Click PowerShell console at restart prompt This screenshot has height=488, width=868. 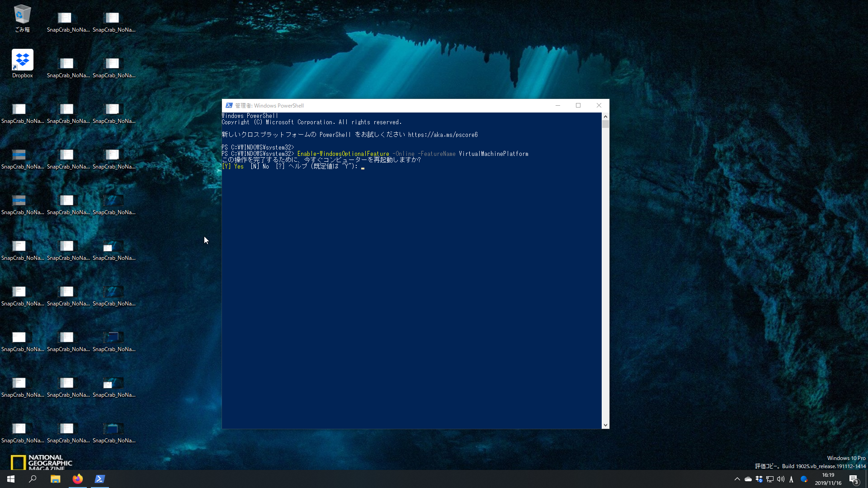(363, 167)
